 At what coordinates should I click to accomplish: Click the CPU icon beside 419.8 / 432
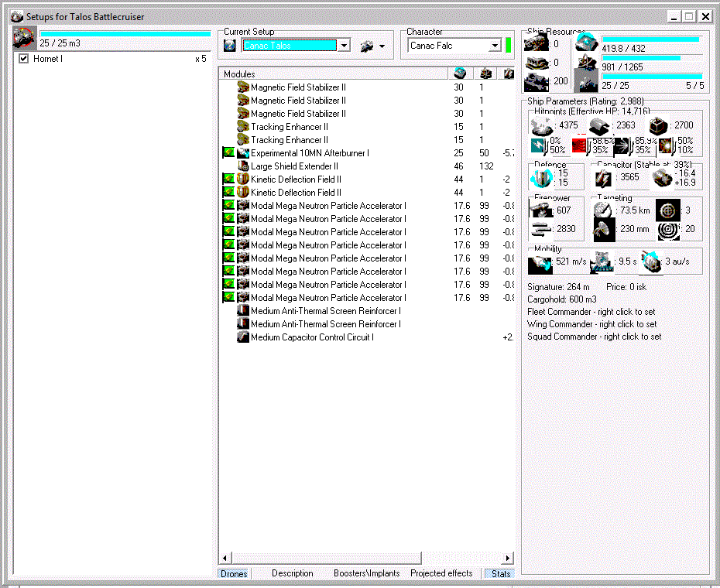(587, 43)
